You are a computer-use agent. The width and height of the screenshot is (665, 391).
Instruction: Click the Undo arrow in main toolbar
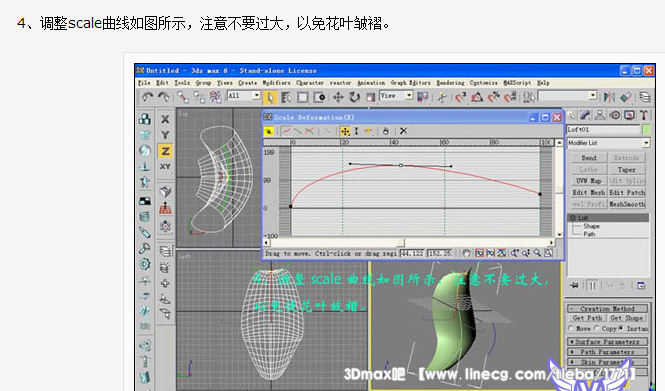(x=147, y=98)
